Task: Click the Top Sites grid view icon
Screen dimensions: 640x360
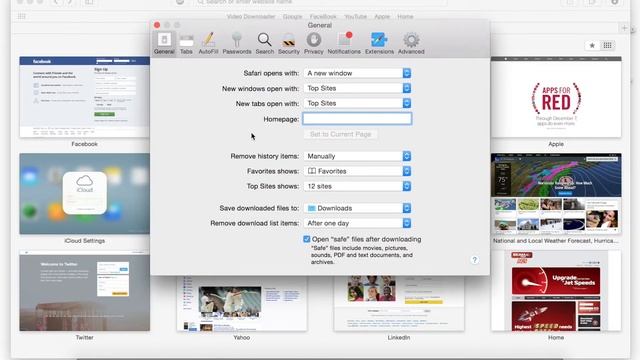Action: pos(607,45)
